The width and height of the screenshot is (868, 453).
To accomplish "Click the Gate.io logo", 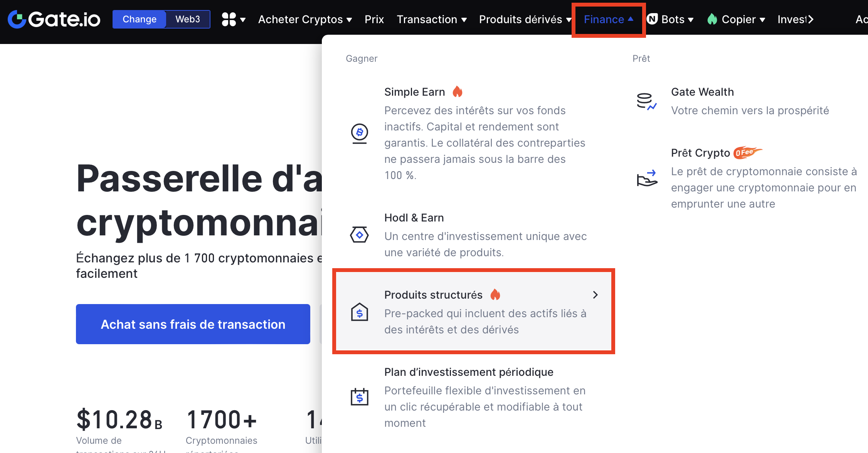I will tap(54, 19).
